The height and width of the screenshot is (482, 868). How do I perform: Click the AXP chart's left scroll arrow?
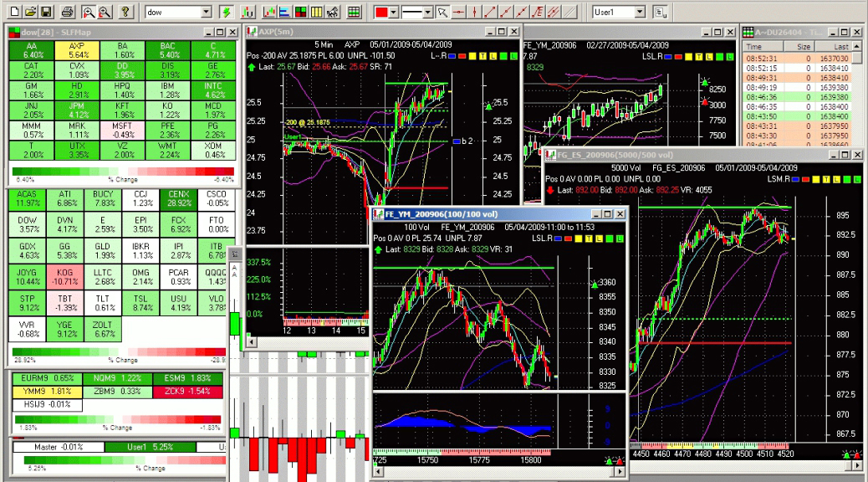(252, 341)
